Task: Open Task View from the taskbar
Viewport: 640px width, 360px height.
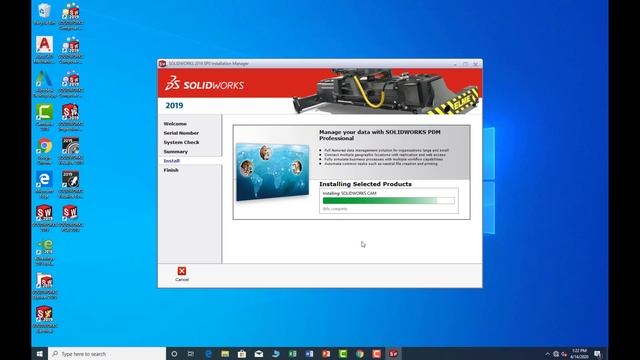Action: [191, 354]
